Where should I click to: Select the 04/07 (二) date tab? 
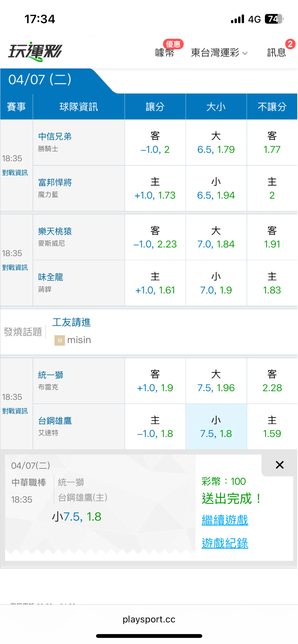click(40, 80)
